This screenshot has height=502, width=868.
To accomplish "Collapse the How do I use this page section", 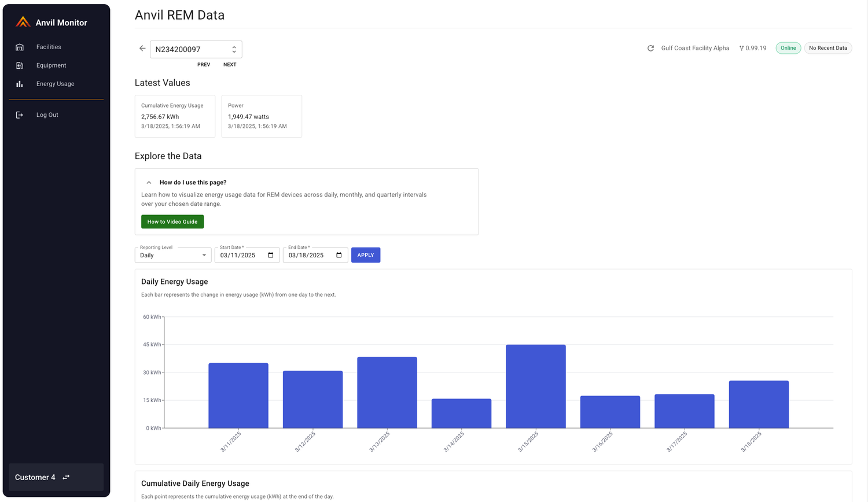I will pos(149,182).
